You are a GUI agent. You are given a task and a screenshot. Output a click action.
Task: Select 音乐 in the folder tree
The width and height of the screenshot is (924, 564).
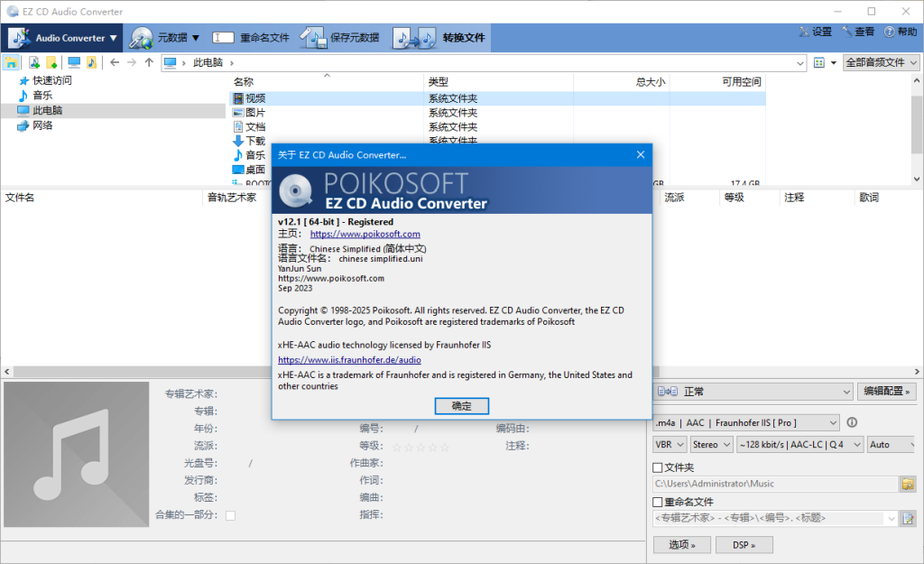pos(42,96)
